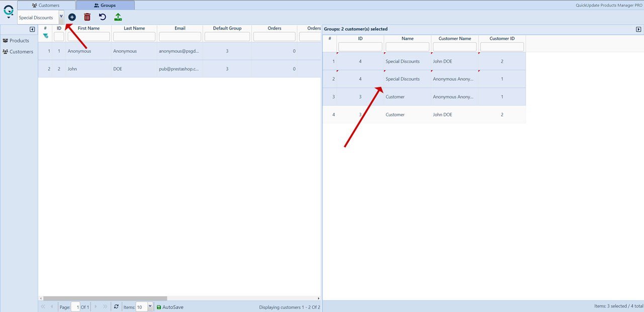Viewport: 644px width, 312px height.
Task: Add customers to selected group with plus icon
Action: tap(72, 17)
